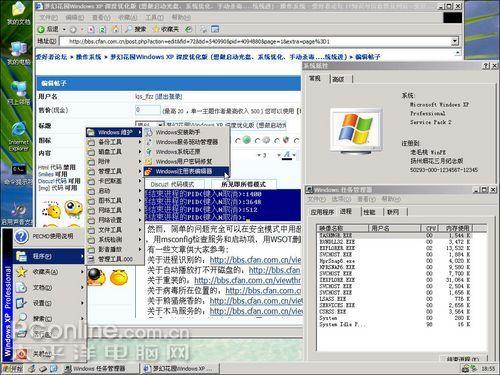Launch Windows注册表编辑器 from the submenu
Viewport: 500px width, 375px height.
(x=187, y=171)
